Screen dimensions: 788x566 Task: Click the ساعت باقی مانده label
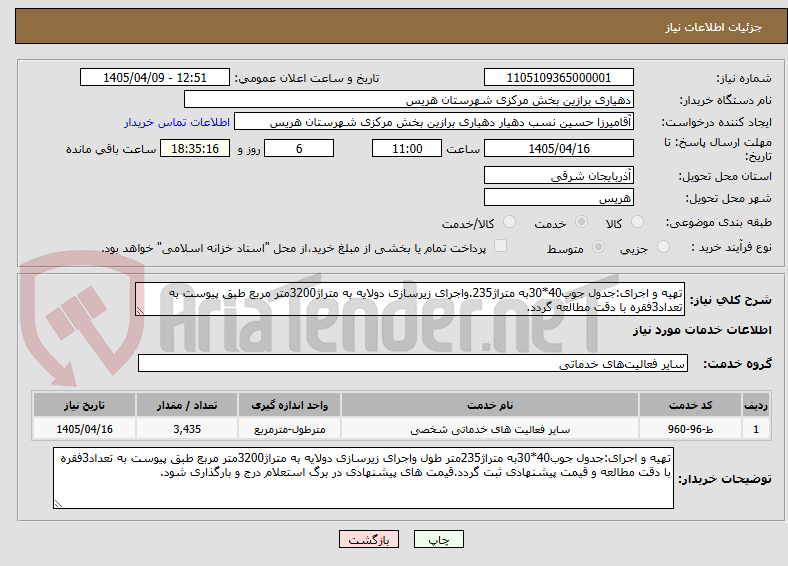click(111, 149)
